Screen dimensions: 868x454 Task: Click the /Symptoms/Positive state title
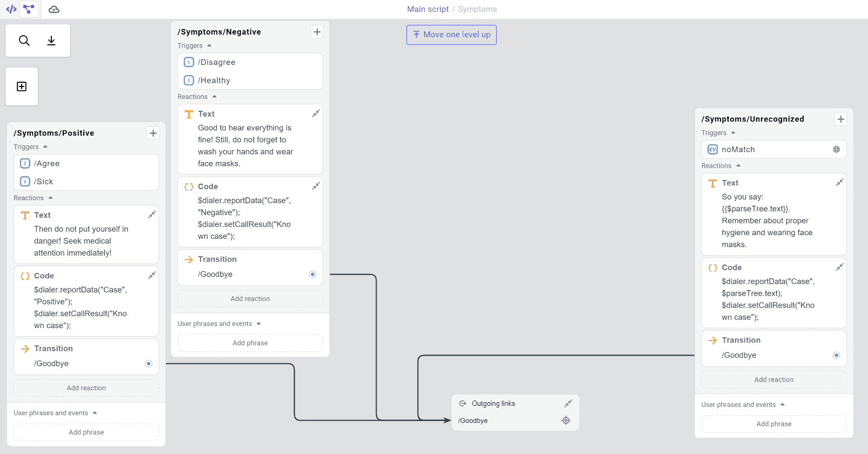(54, 133)
